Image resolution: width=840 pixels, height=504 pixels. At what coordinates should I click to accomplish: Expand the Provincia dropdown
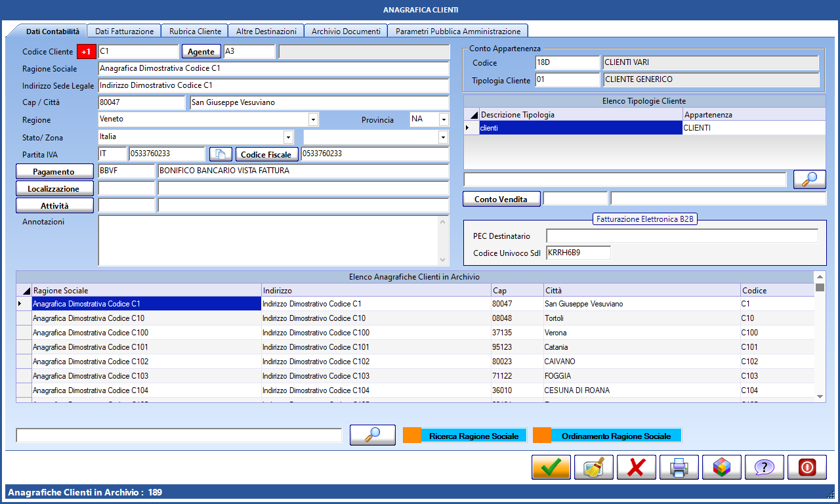(x=444, y=120)
